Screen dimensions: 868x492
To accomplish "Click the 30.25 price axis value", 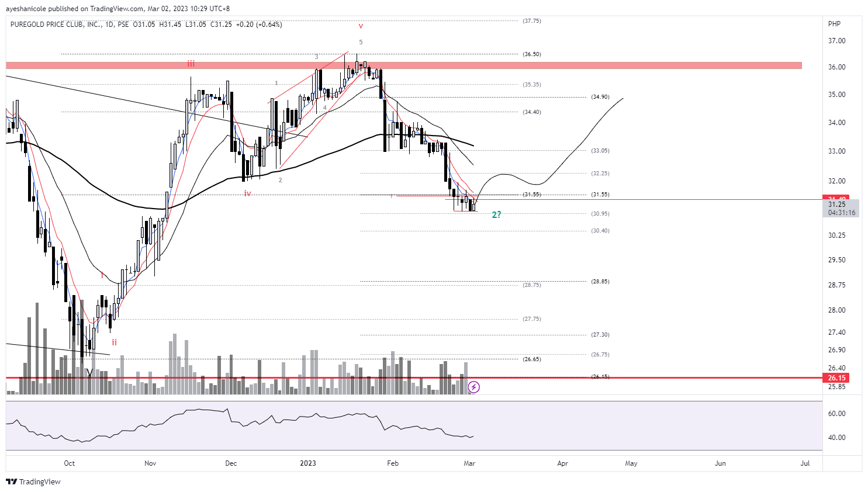I will pos(837,235).
